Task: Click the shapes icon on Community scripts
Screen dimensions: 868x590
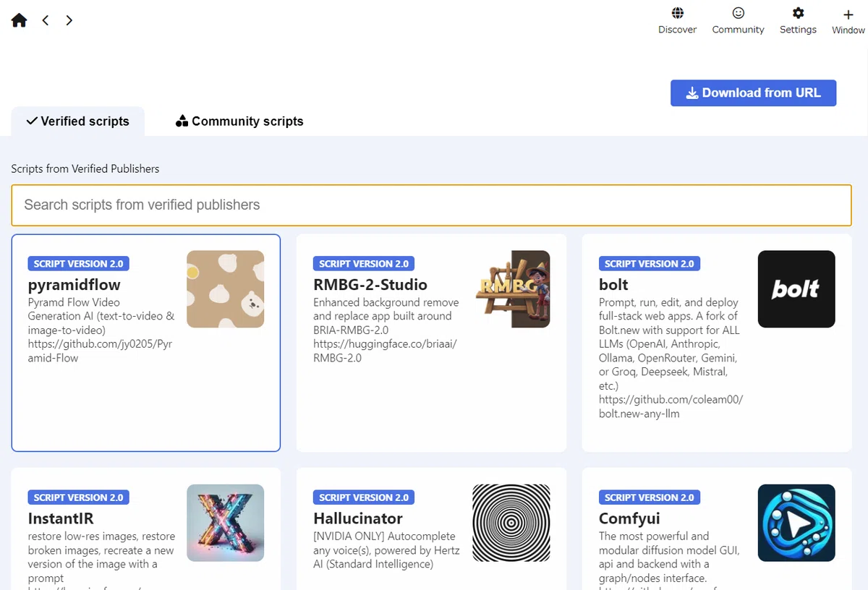Action: (182, 121)
